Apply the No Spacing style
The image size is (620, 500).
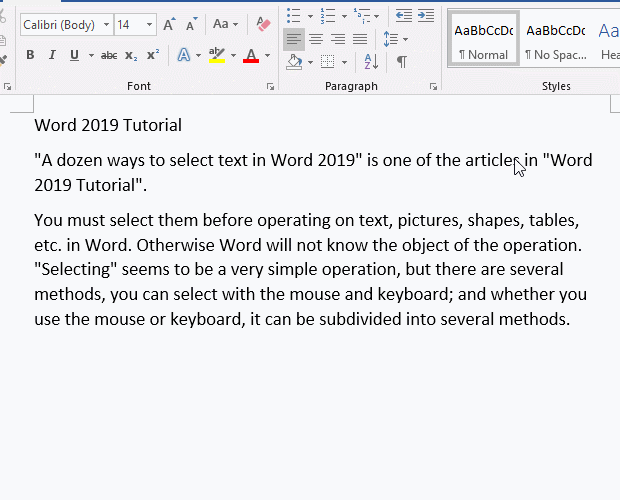click(x=556, y=39)
